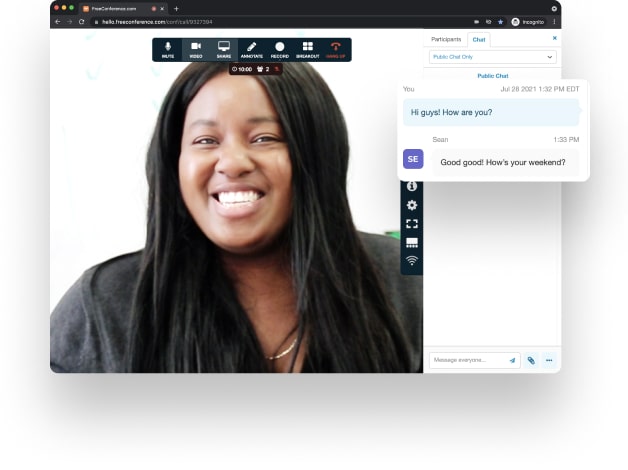Click the Public Chat heading
This screenshot has width=628, height=470.
(x=493, y=76)
